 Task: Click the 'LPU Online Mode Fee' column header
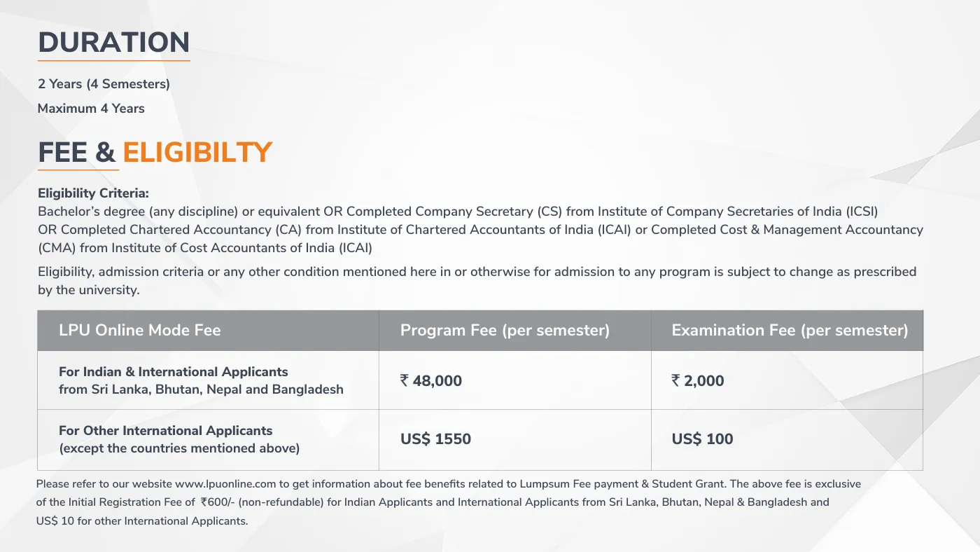point(139,331)
